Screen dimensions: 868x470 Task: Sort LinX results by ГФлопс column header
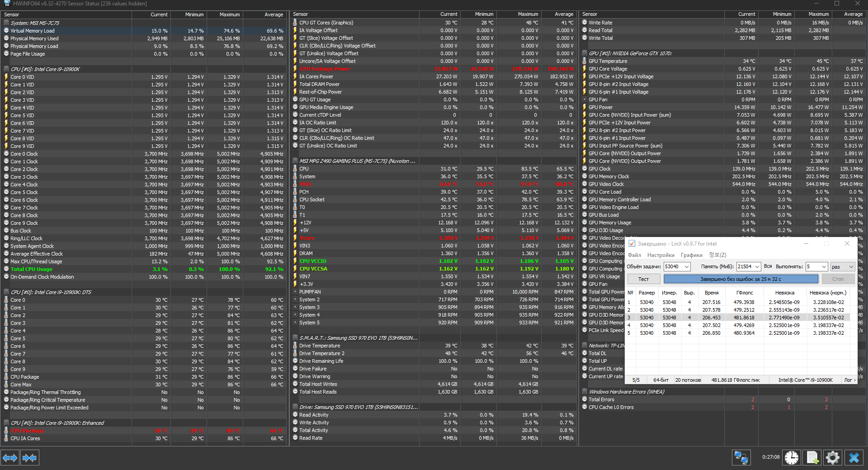[x=745, y=293]
